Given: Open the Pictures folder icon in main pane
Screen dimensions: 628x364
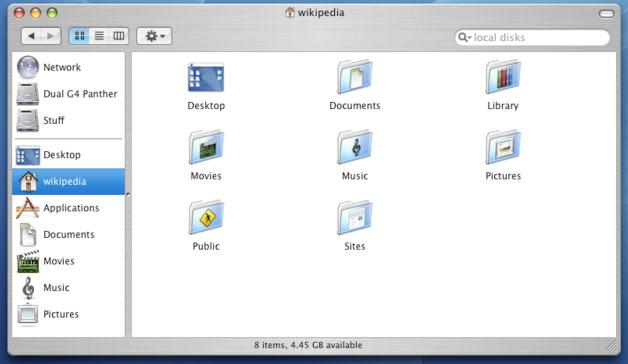Looking at the screenshot, I should [503, 147].
